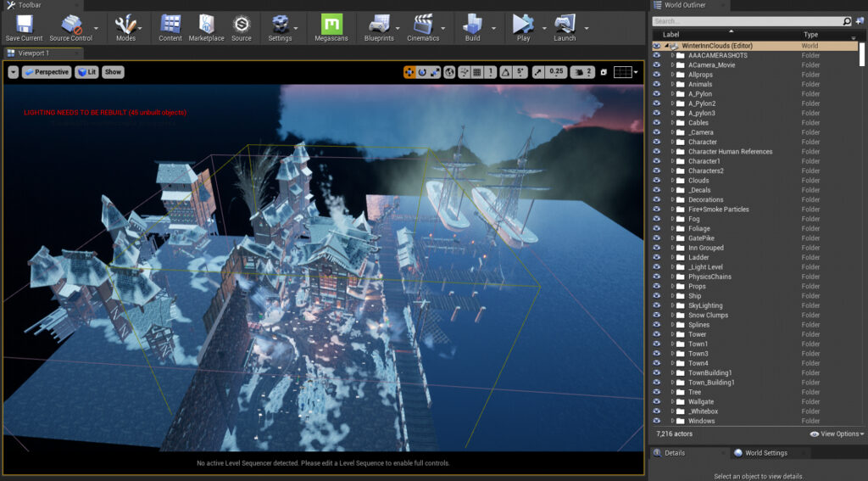Toggle world/local coordinate space globe icon
Screen dimensions: 868x481
coord(449,72)
